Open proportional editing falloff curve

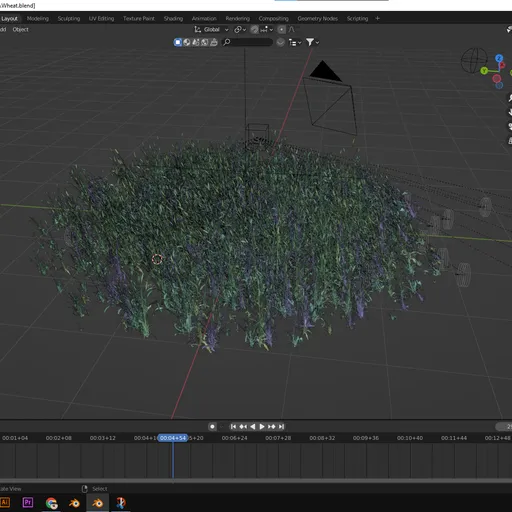292,30
